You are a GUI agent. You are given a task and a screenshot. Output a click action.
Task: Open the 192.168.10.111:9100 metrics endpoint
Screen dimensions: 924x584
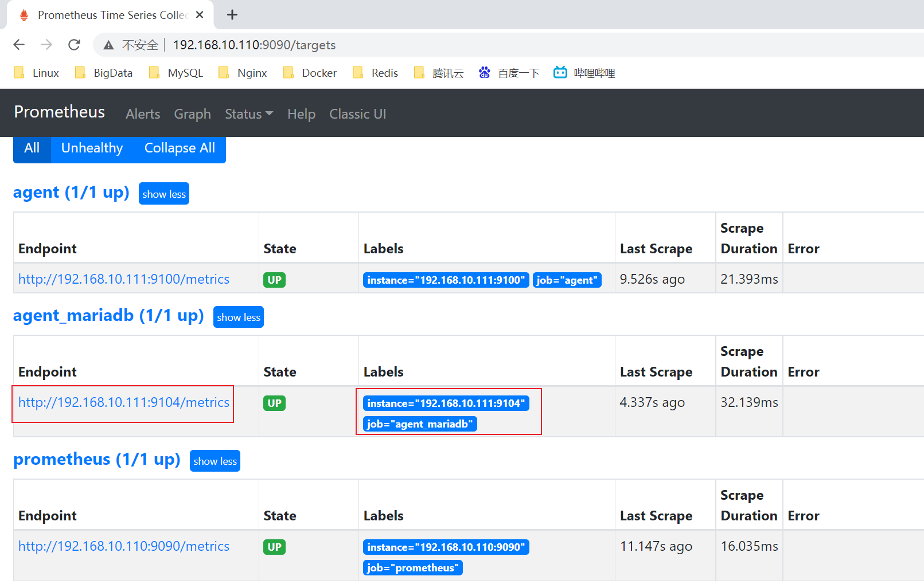pyautogui.click(x=124, y=279)
